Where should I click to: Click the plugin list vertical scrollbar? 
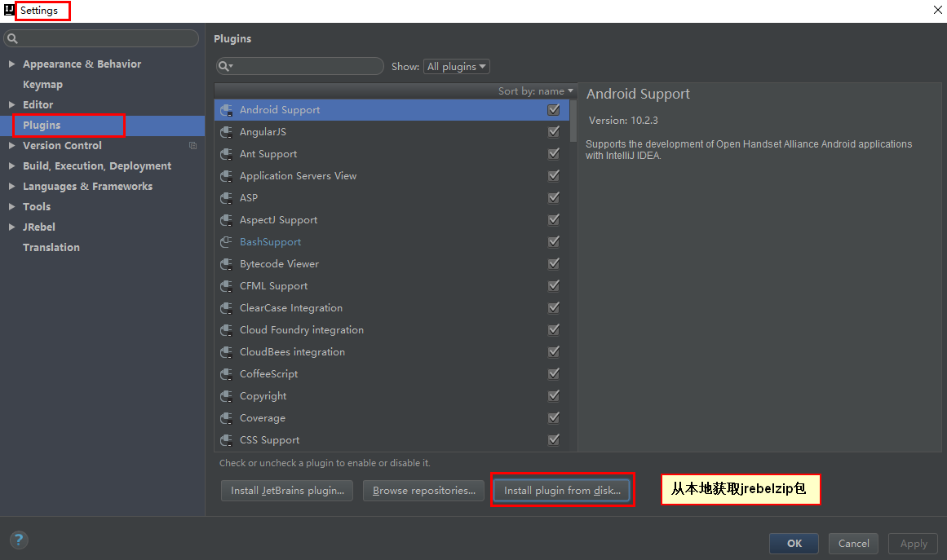[x=573, y=121]
